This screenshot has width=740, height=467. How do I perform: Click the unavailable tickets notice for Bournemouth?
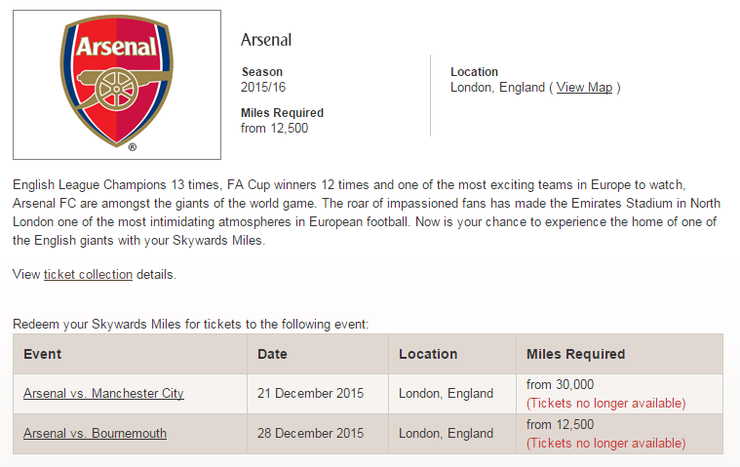(x=606, y=443)
